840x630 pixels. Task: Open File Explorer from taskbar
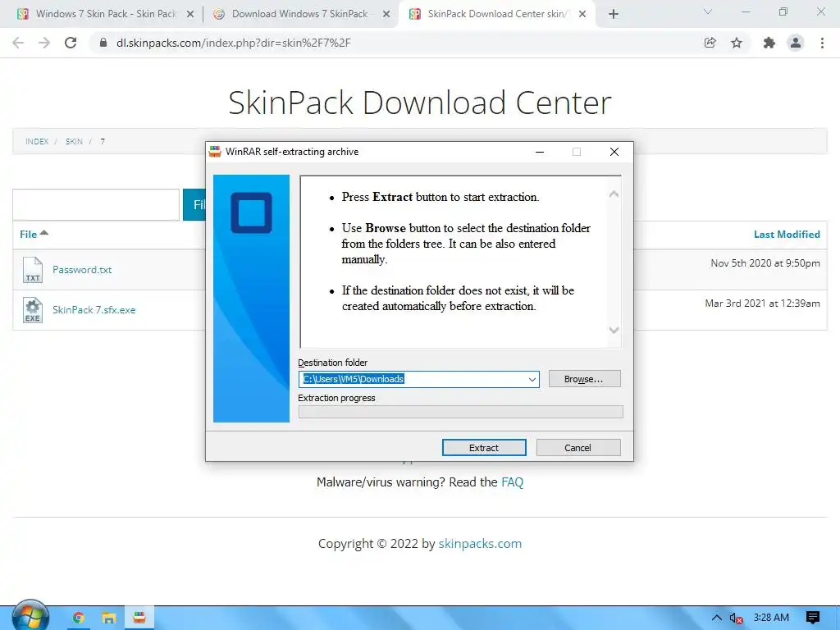(109, 618)
